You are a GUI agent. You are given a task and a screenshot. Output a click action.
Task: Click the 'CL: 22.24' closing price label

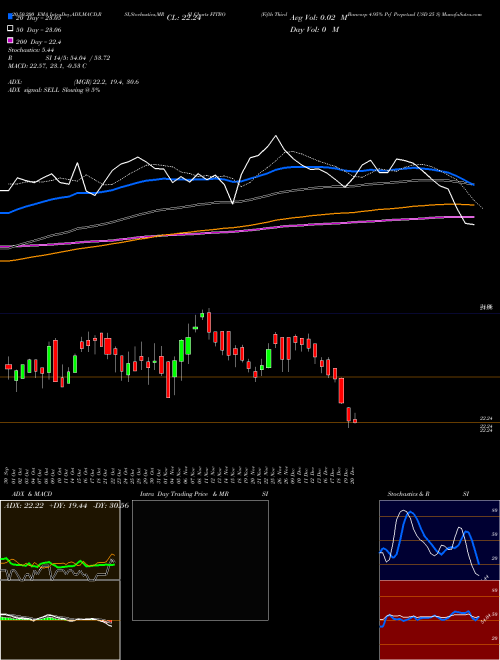(x=184, y=18)
